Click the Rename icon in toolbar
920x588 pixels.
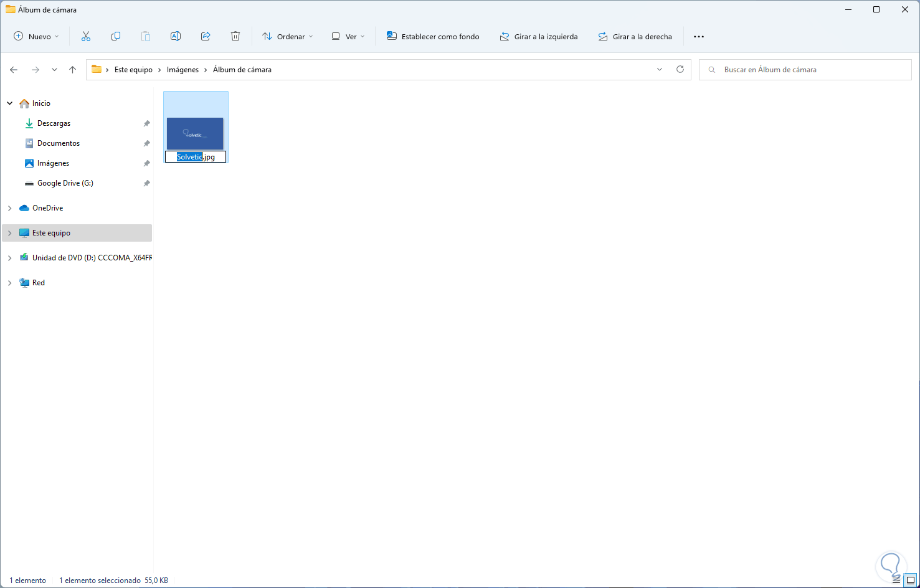[x=176, y=37]
